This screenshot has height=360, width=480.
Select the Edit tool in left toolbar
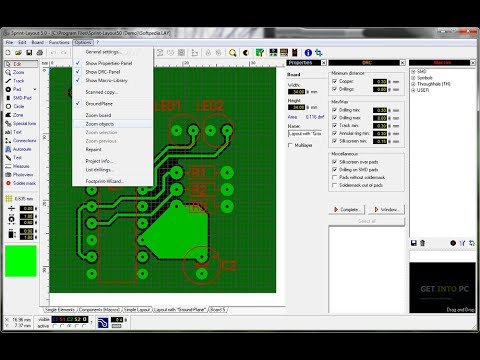(21, 64)
